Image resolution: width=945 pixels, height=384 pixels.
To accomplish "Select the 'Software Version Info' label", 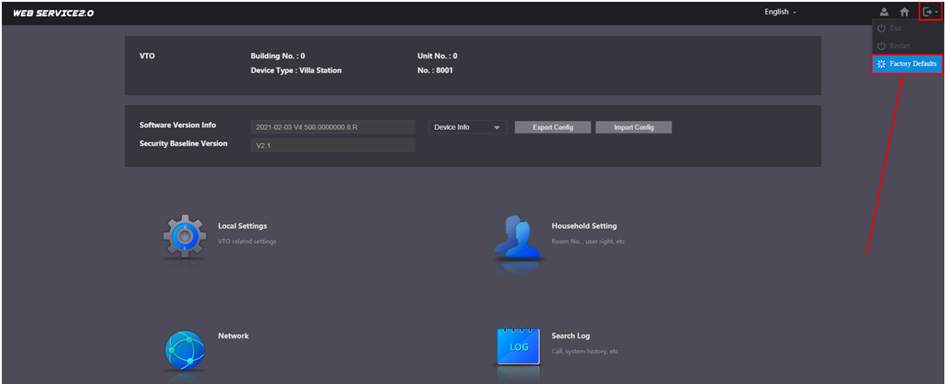I will tap(178, 125).
